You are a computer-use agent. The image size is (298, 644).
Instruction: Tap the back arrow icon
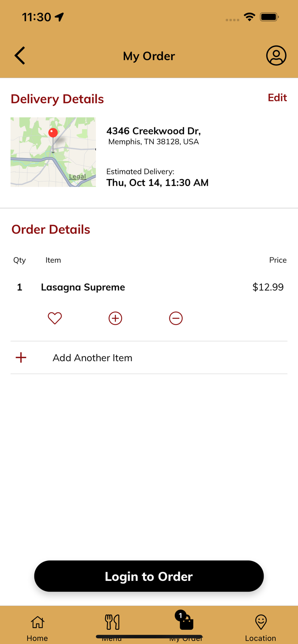click(20, 56)
